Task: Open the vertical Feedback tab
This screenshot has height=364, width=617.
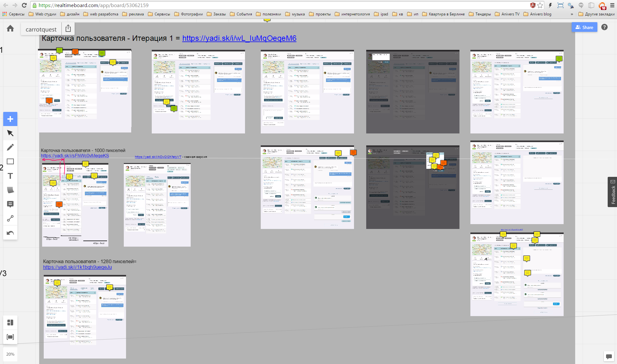Action: [612, 192]
